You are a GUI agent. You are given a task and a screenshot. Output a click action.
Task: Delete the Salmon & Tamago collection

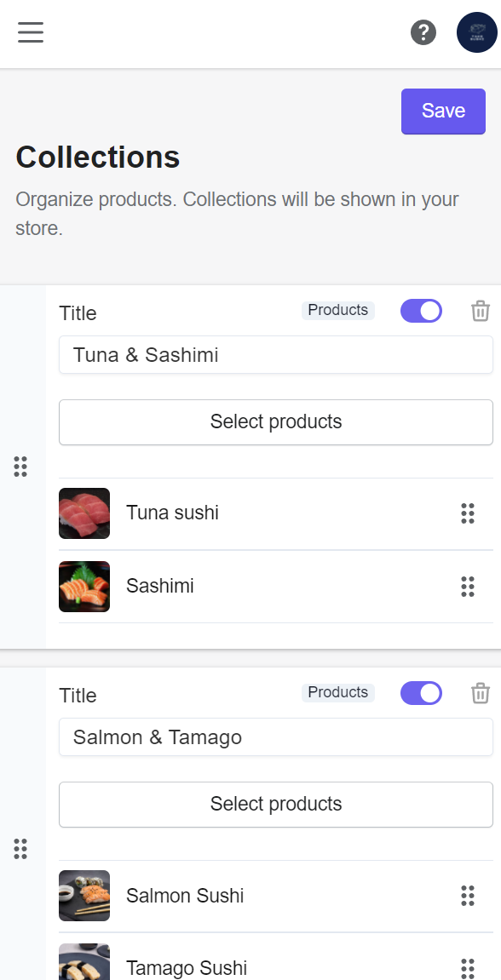tap(481, 693)
